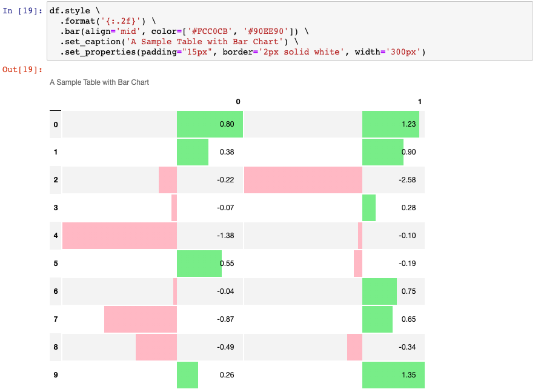Click the '.bar' method call in the code
538x392 pixels.
click(68, 31)
